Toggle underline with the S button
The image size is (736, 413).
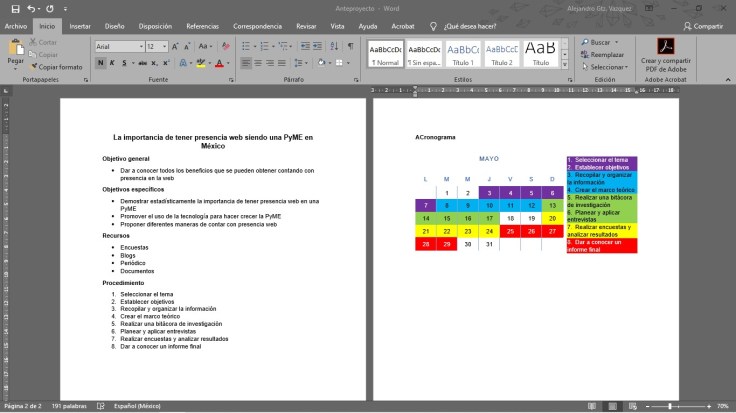tap(124, 63)
